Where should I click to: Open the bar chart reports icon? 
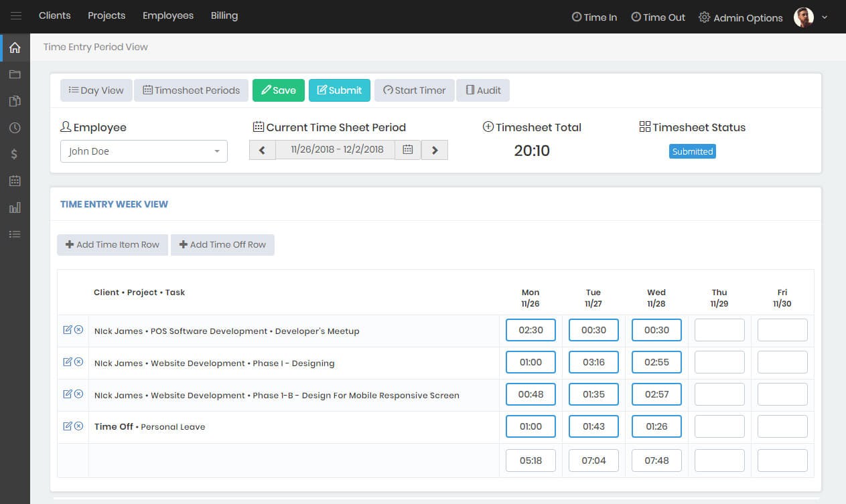click(14, 207)
